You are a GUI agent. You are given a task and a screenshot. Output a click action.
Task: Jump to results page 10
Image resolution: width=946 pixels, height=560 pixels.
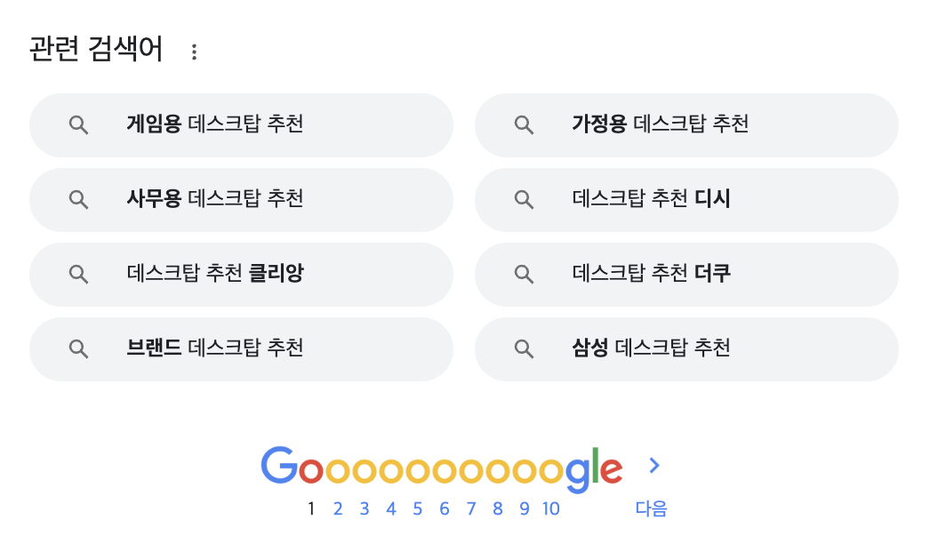coord(551,508)
